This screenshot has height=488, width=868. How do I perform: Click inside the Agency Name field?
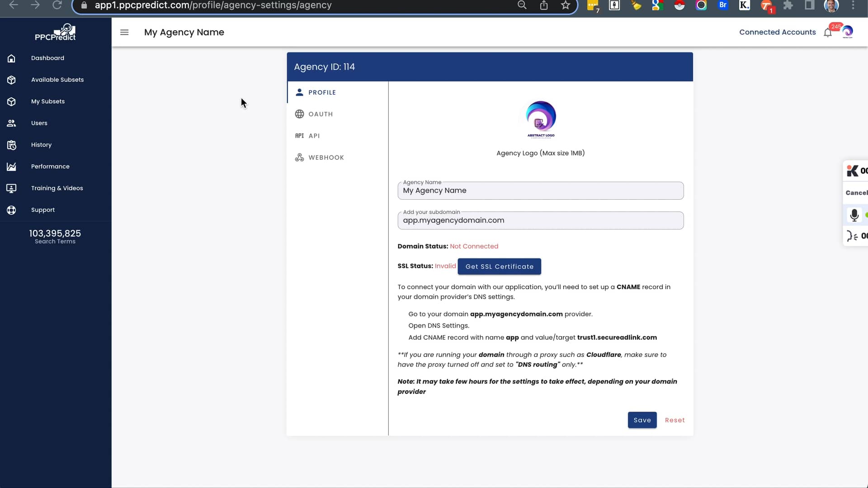(x=540, y=190)
